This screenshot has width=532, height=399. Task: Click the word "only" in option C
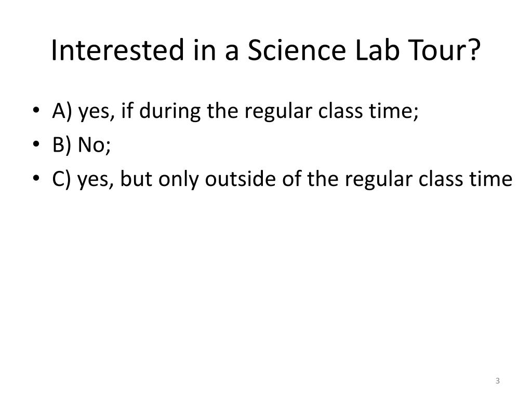coord(179,180)
